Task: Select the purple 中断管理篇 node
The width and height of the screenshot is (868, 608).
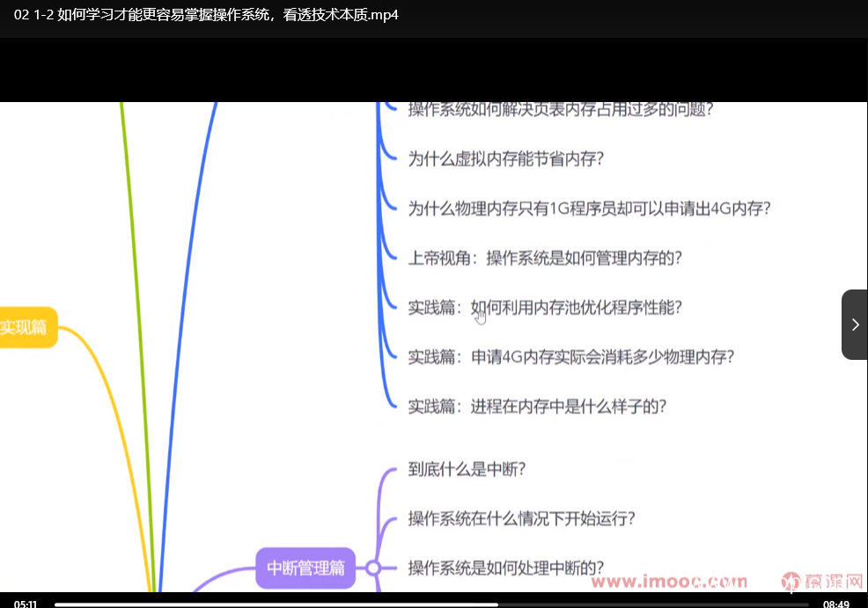Action: (305, 568)
